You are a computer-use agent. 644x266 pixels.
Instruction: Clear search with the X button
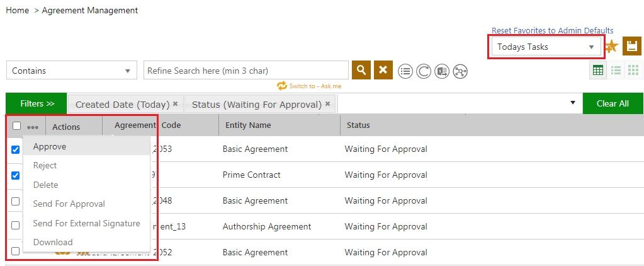(x=383, y=70)
